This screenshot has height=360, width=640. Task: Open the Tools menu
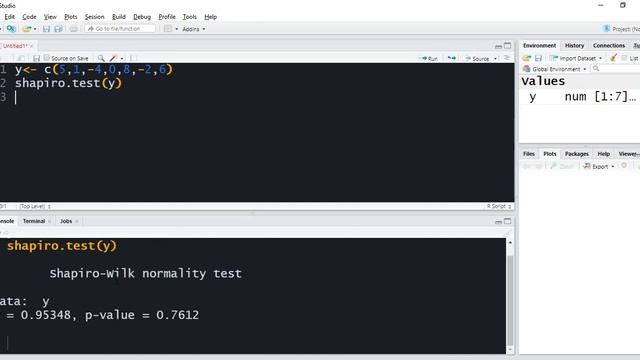189,17
